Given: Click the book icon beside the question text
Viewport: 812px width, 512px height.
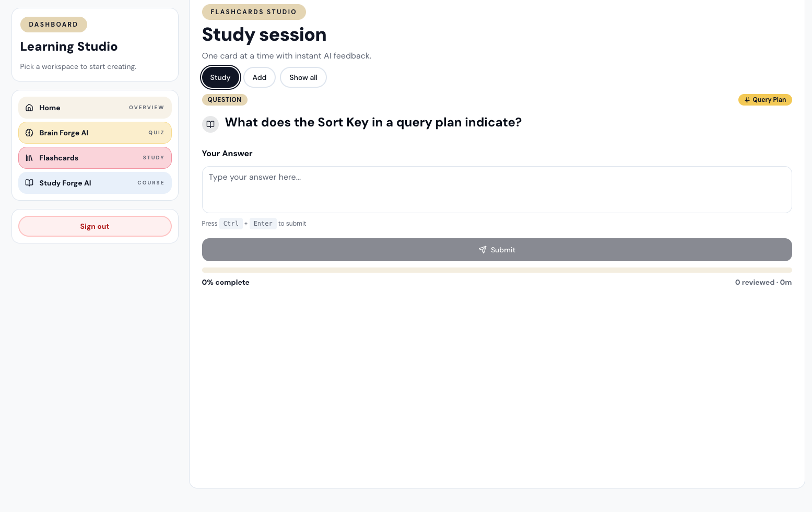Looking at the screenshot, I should point(210,124).
